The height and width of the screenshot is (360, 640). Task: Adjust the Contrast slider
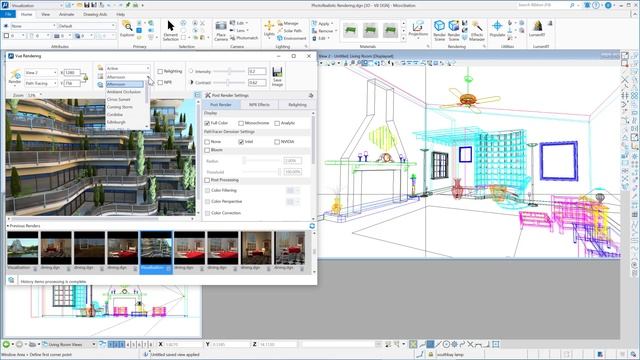pyautogui.click(x=229, y=82)
